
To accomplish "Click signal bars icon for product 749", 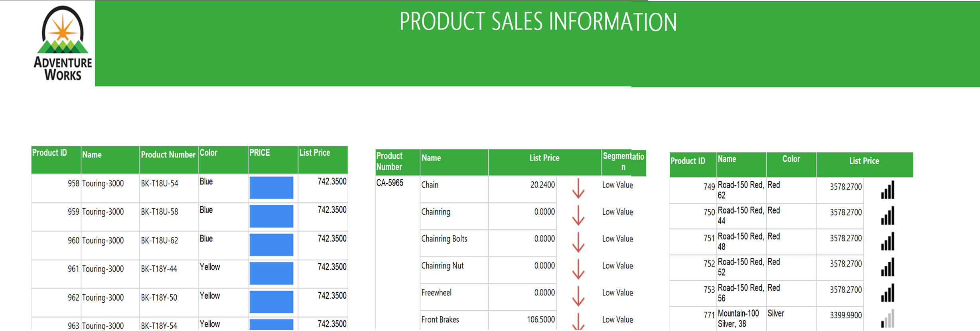I will [887, 190].
